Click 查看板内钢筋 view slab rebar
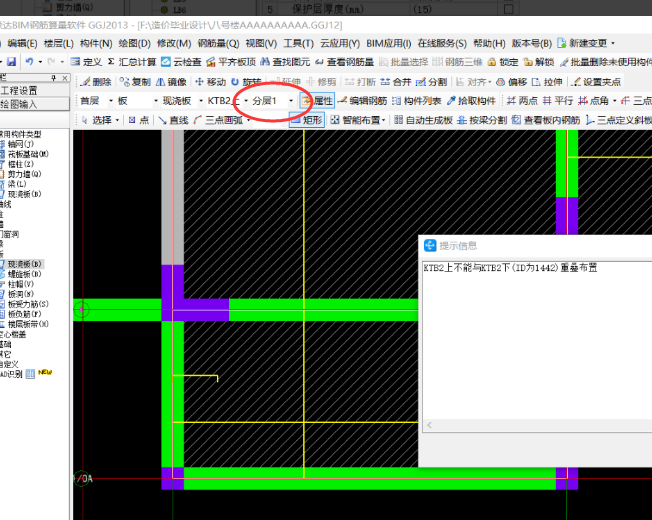Viewport: 652px width, 520px height. pos(546,120)
